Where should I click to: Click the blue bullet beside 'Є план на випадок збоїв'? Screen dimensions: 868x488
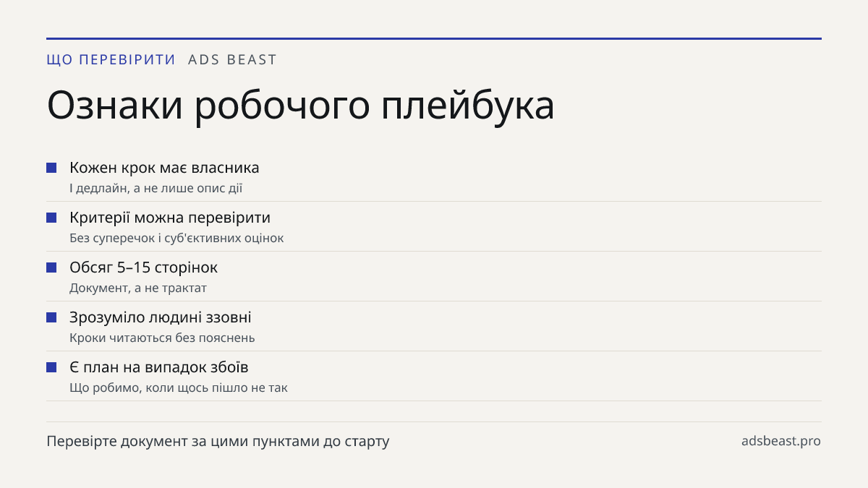click(x=51, y=367)
